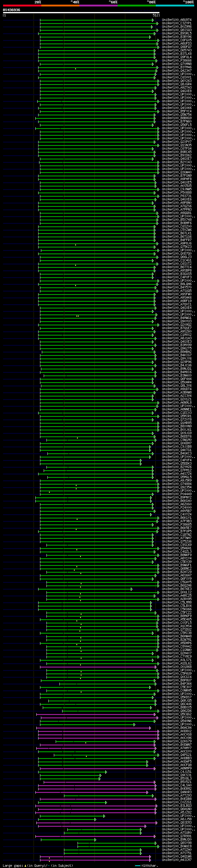Viewport: 197px width, 868px height.
Task: Click the UniRef100_C1MVX2 label
Action: (177, 335)
